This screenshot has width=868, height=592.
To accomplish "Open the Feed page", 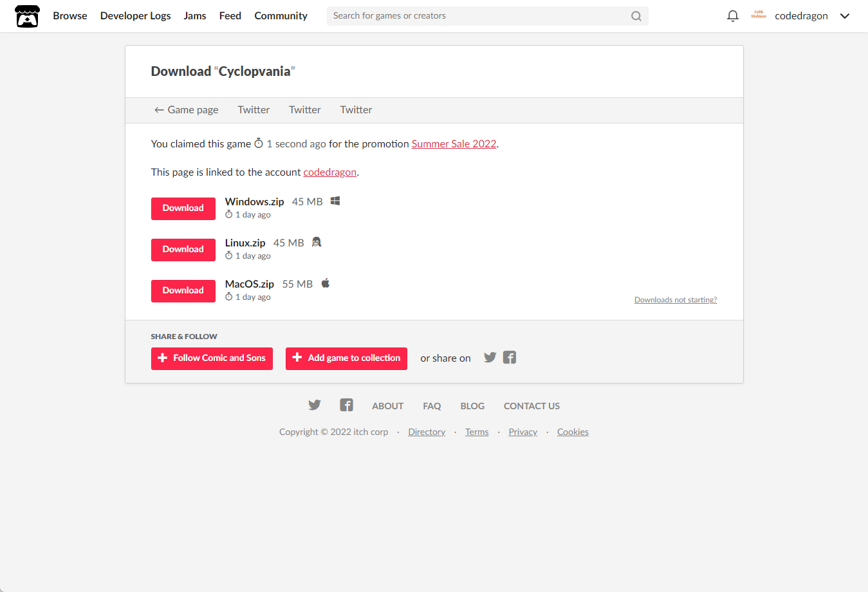I will point(230,16).
